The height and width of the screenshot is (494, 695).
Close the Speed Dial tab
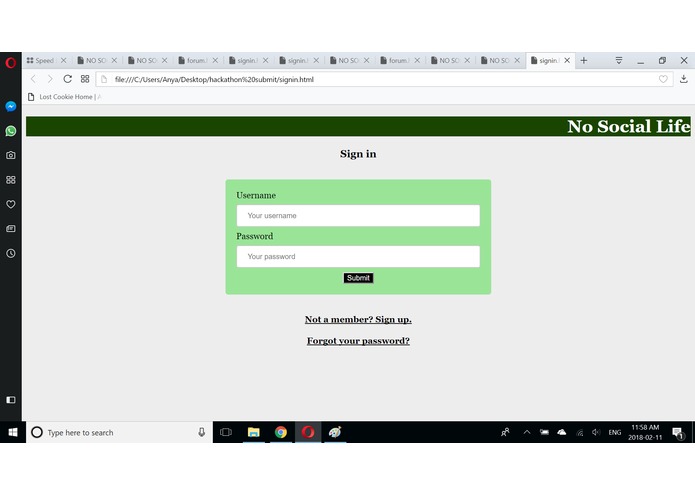(x=63, y=60)
